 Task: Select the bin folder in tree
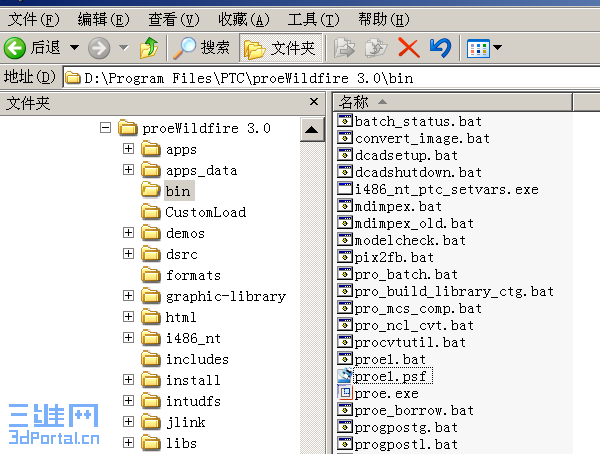point(178,191)
